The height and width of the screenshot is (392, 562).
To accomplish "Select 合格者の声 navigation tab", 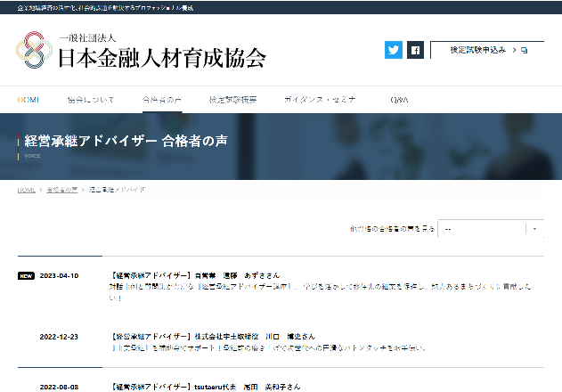I will [x=161, y=100].
